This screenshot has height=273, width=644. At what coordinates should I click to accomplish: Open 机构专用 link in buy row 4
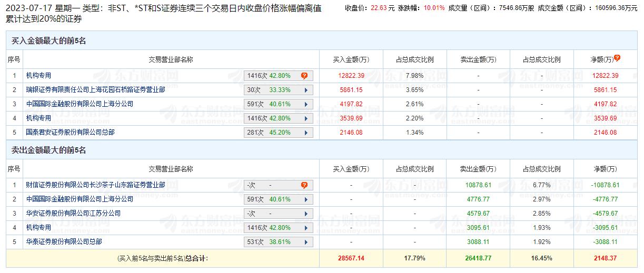click(x=38, y=118)
